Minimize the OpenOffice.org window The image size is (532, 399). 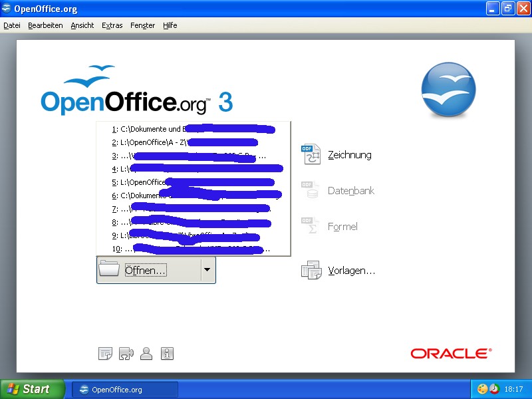[x=493, y=9]
